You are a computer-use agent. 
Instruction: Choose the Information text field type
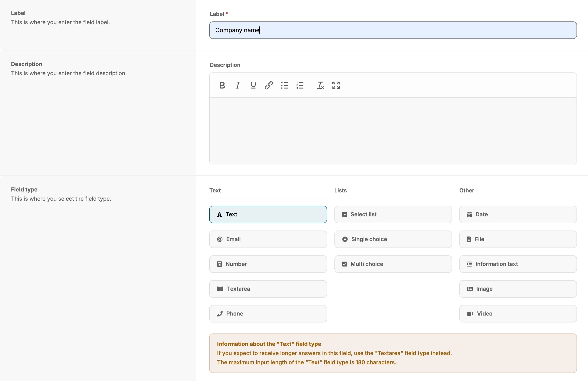[518, 264]
